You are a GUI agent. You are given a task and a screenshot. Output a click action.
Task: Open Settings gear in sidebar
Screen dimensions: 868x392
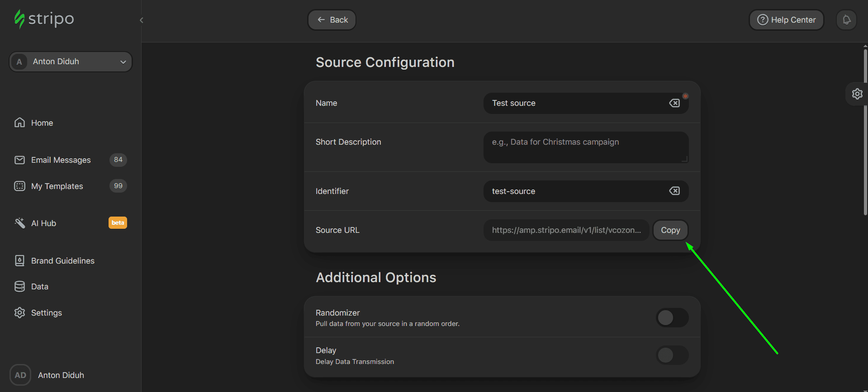(x=19, y=313)
